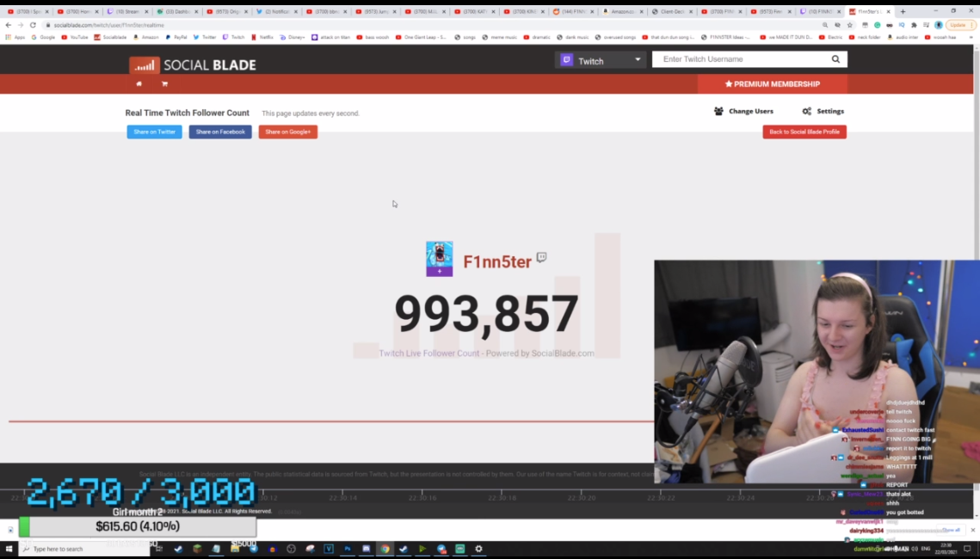Open Settings gears icon
Viewport: 980px width, 559px height.
tap(807, 111)
